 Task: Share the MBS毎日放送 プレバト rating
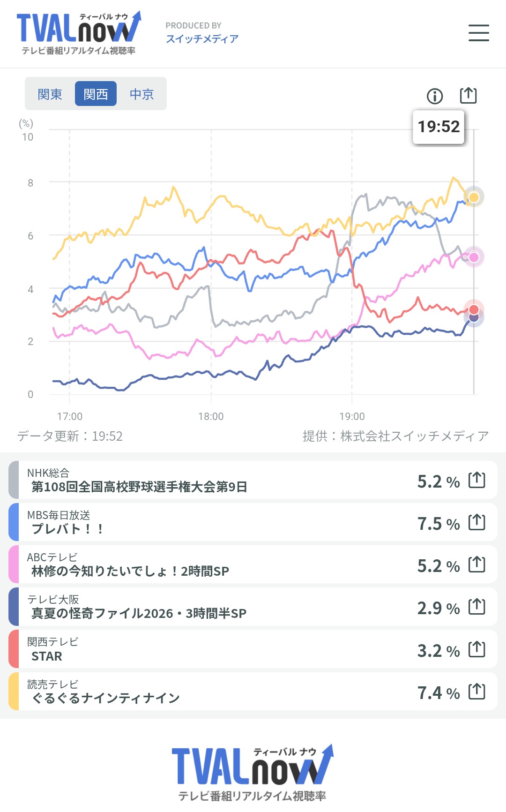tap(477, 522)
